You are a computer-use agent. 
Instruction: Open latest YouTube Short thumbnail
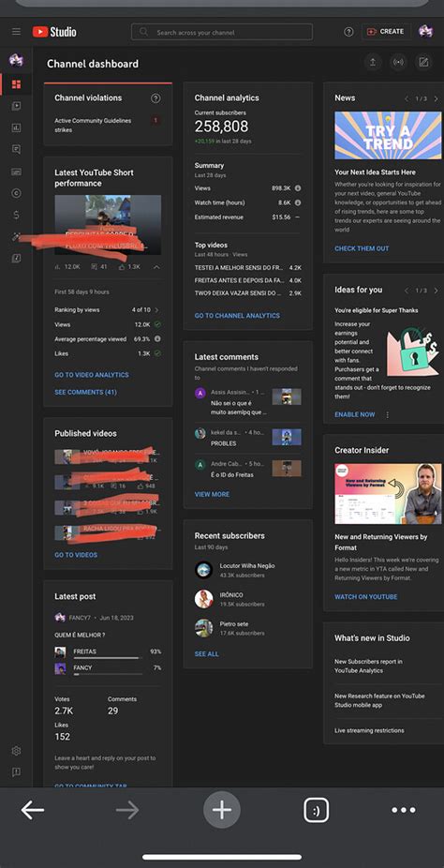click(x=108, y=225)
